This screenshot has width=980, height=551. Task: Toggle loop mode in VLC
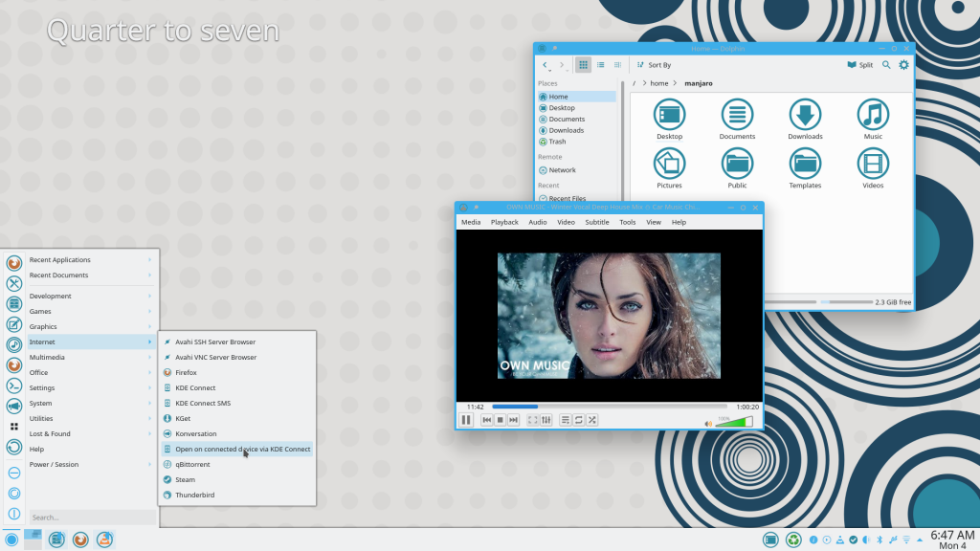click(x=579, y=420)
